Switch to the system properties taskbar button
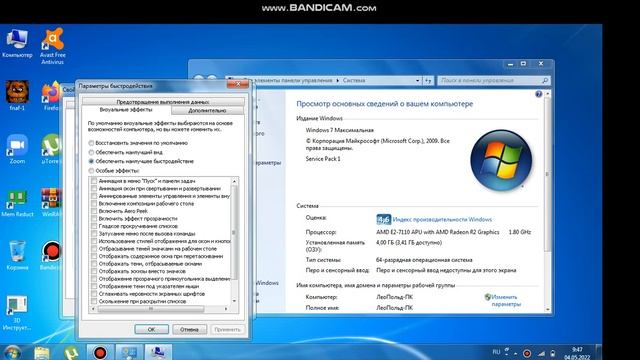This screenshot has width=640, height=360. click(158, 352)
